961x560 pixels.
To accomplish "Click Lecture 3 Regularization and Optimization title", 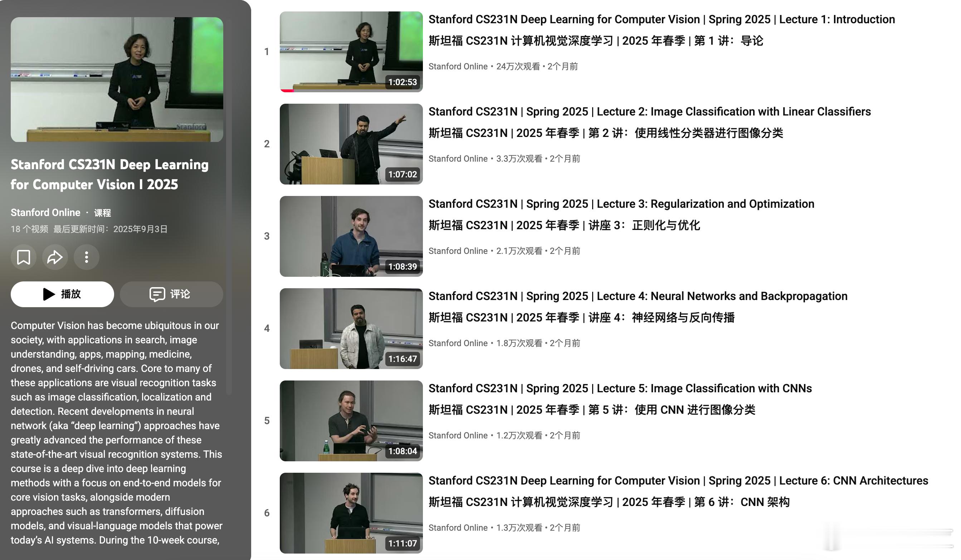I will tap(621, 204).
